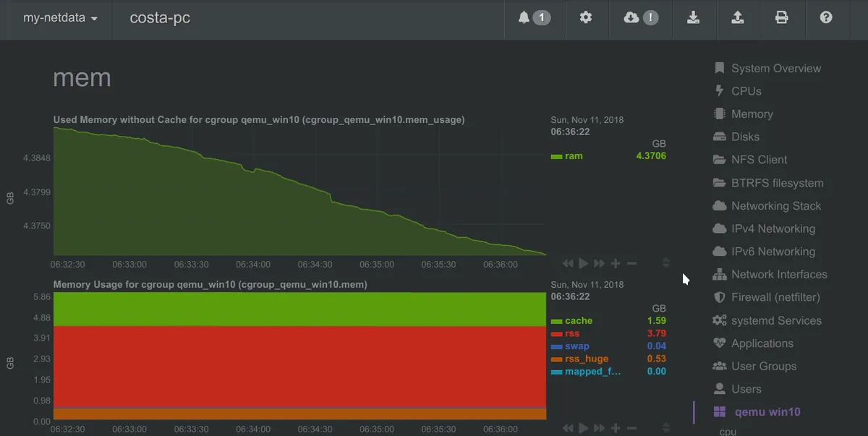
Task: Click the export snapshot upload icon
Action: point(737,18)
